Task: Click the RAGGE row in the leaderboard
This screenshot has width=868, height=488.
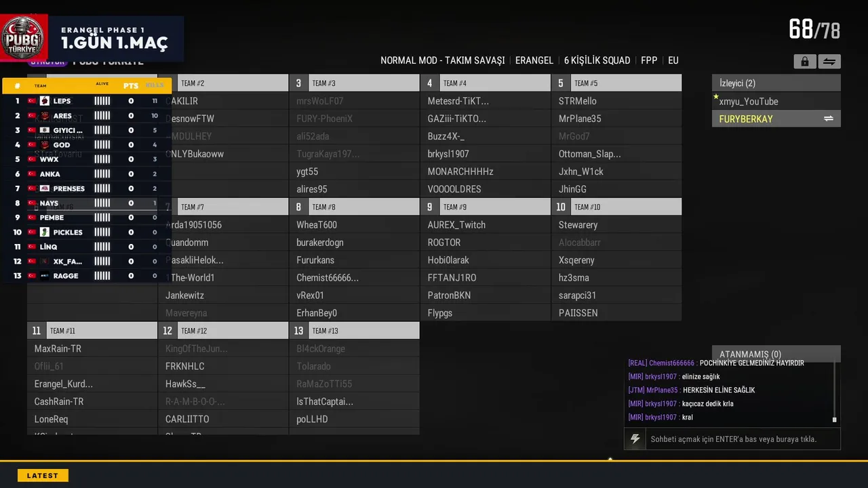Action: [x=87, y=276]
